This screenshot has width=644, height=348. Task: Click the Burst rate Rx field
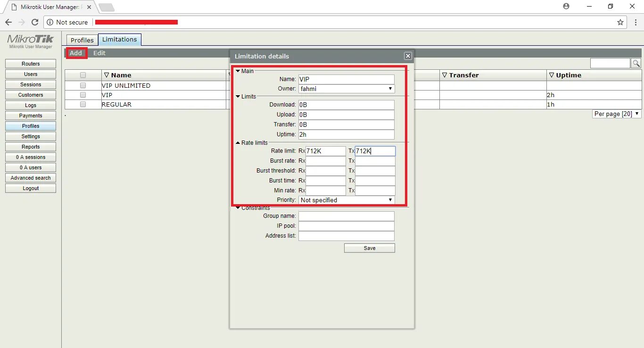[326, 161]
